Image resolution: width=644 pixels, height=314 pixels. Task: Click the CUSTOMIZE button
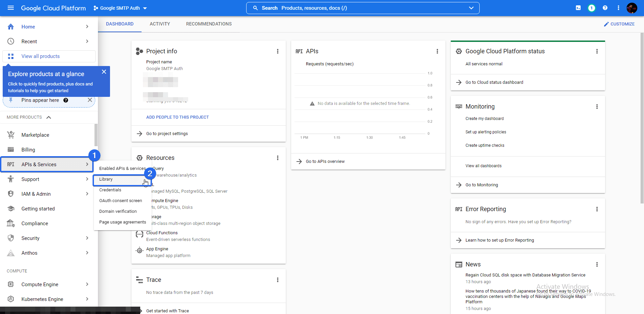619,24
